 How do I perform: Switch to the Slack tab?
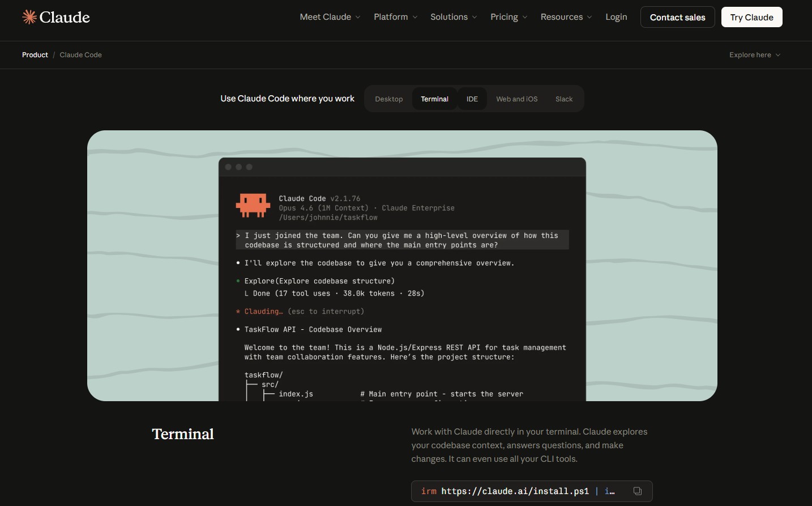(564, 99)
